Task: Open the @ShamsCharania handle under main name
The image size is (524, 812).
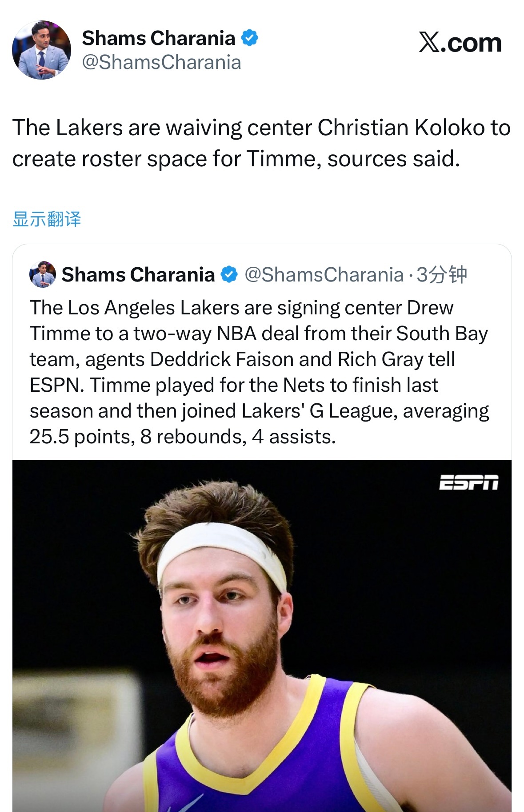Action: click(x=162, y=63)
